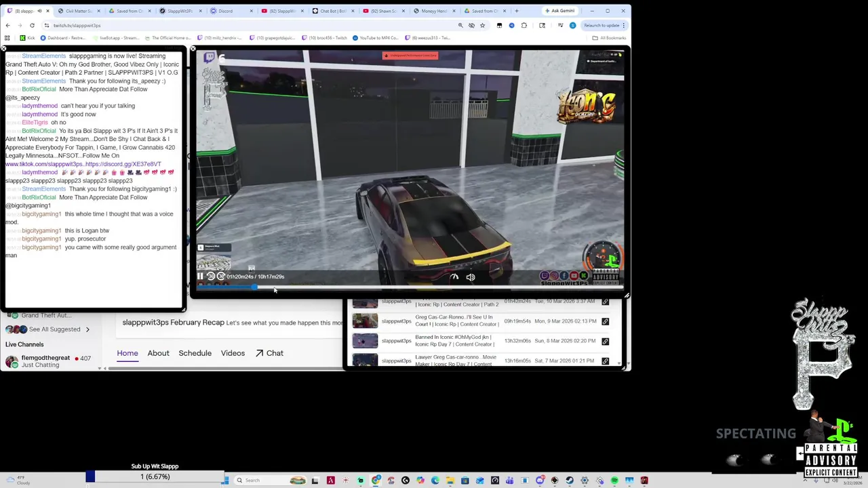Mute the video player volume
The height and width of the screenshot is (488, 868).
point(471,277)
